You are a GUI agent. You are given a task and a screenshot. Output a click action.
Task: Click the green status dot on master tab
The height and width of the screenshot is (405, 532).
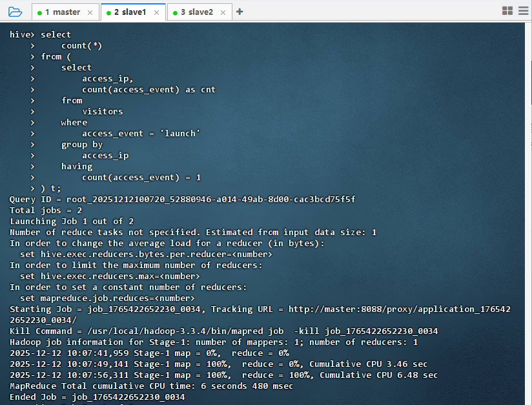39,13
